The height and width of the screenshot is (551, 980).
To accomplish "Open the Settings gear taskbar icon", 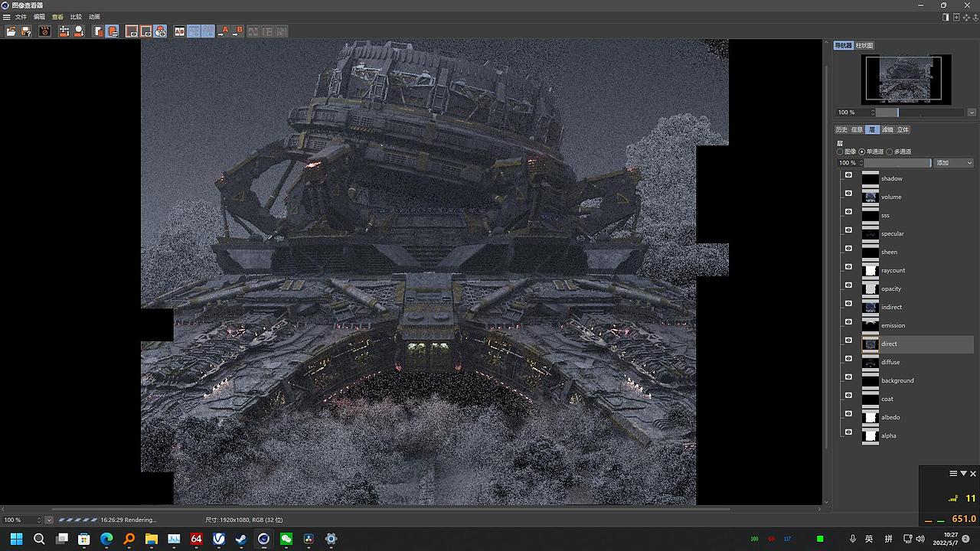I will 331,539.
